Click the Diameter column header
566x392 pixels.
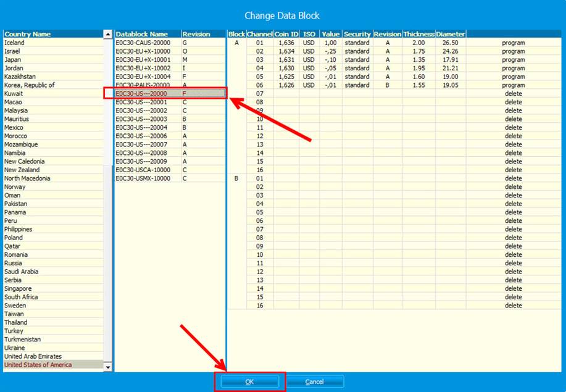click(451, 34)
